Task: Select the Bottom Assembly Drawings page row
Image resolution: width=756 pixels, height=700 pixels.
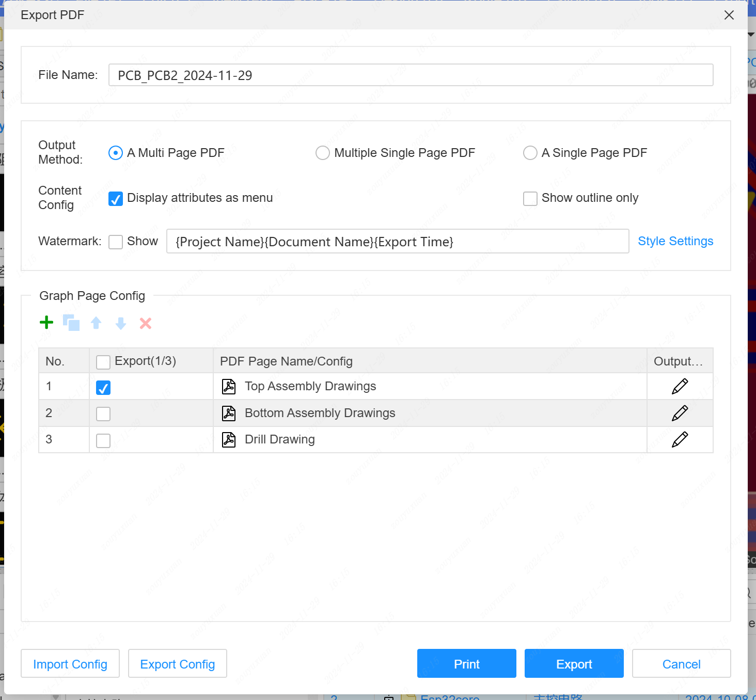Action: [320, 413]
